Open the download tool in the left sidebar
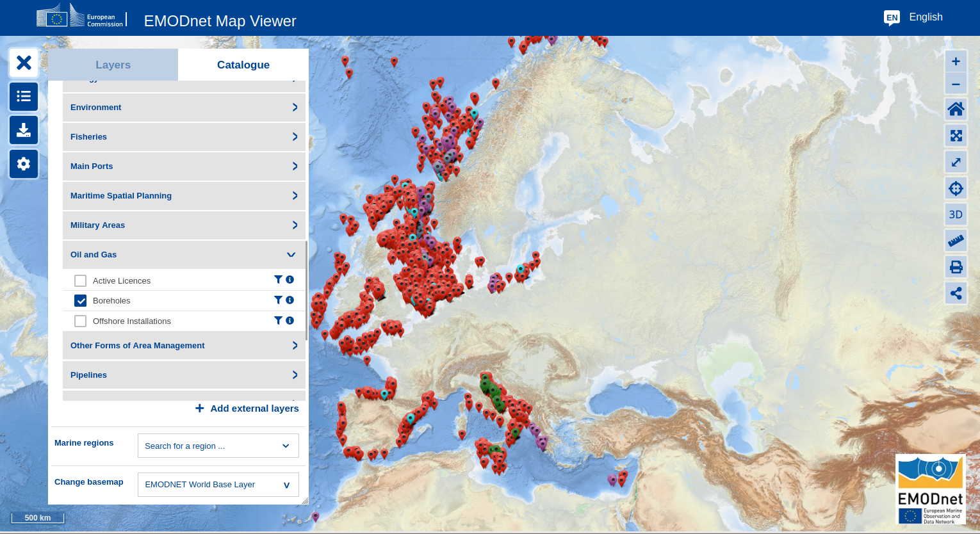The width and height of the screenshot is (980, 534). pos(24,130)
